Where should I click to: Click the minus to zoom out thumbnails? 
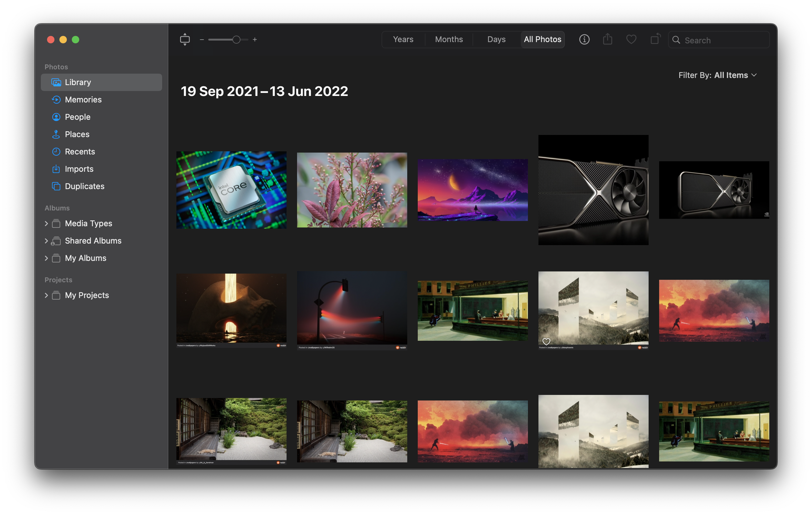coord(202,39)
